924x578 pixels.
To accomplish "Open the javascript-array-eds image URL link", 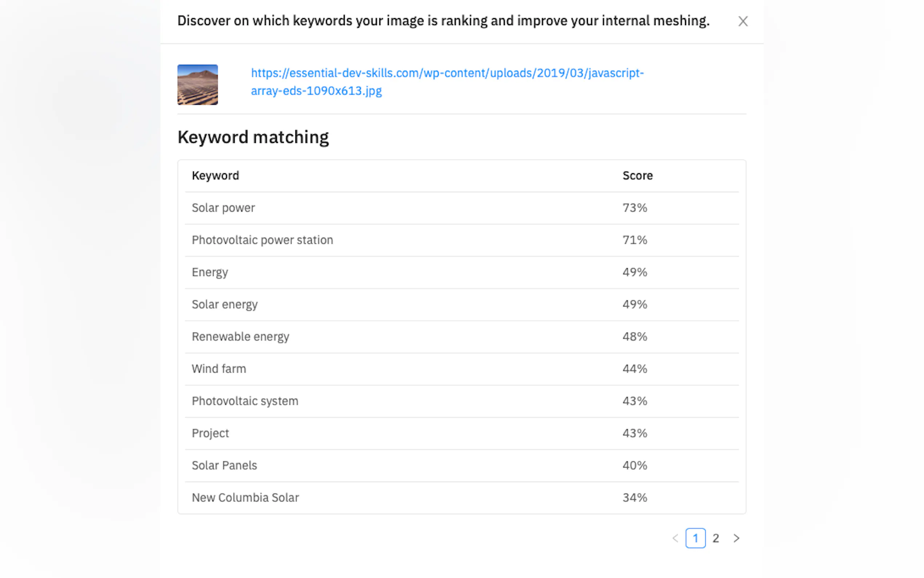I will (x=447, y=82).
